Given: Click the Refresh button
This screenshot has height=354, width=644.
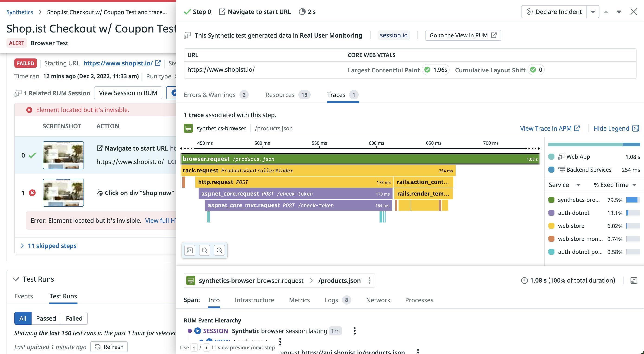Looking at the screenshot, I should coord(109,347).
